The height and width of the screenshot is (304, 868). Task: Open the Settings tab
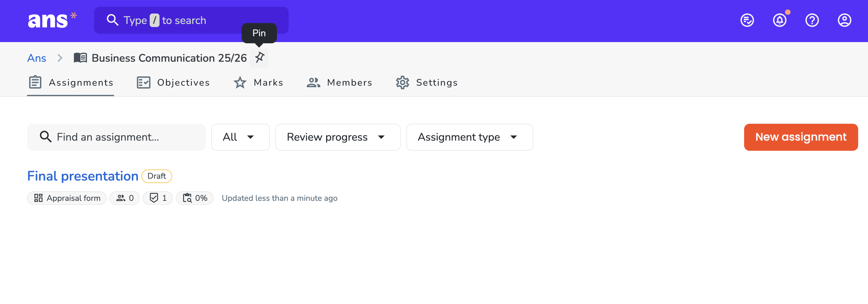pos(427,83)
